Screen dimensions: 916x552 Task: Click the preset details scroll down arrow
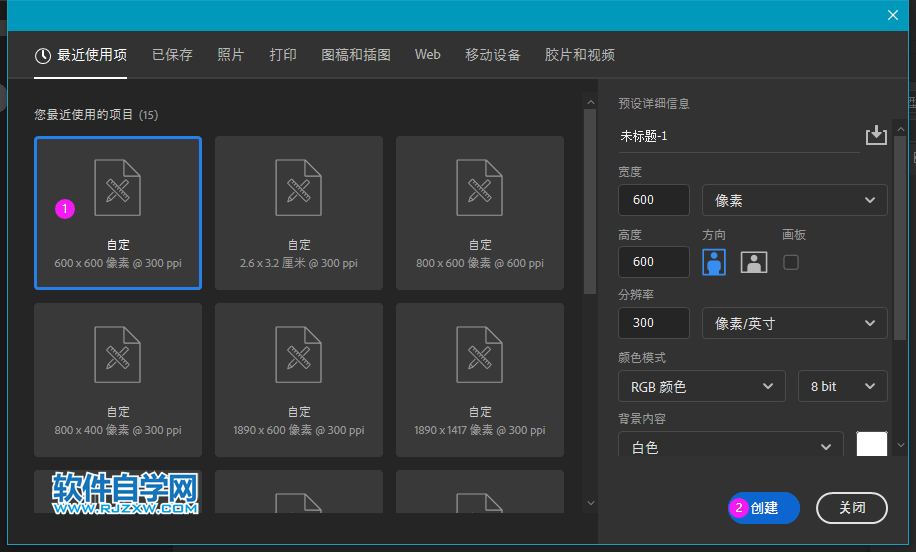tap(901, 445)
